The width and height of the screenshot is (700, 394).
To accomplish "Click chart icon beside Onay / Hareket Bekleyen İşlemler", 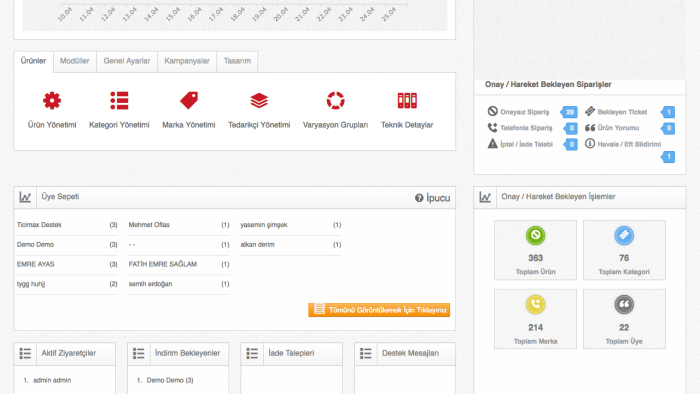I will tap(485, 197).
